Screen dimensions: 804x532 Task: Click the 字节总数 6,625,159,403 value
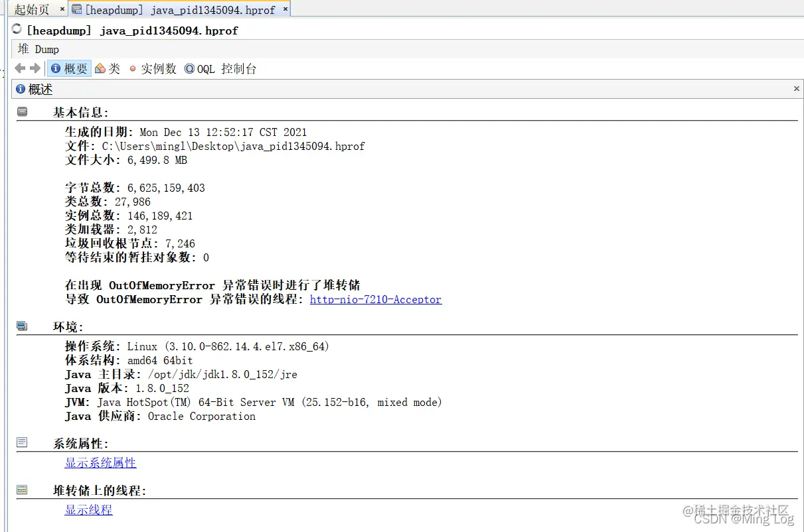pyautogui.click(x=166, y=188)
